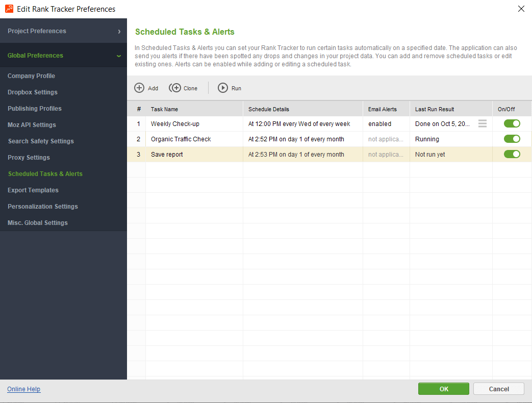Disable the Organic Traffic Check switch
532x403 pixels.
coord(512,139)
